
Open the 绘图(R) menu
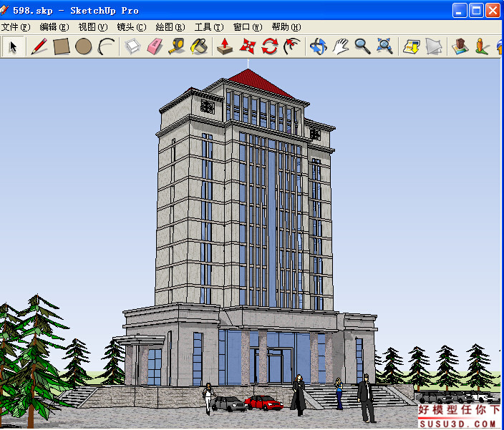[170, 27]
